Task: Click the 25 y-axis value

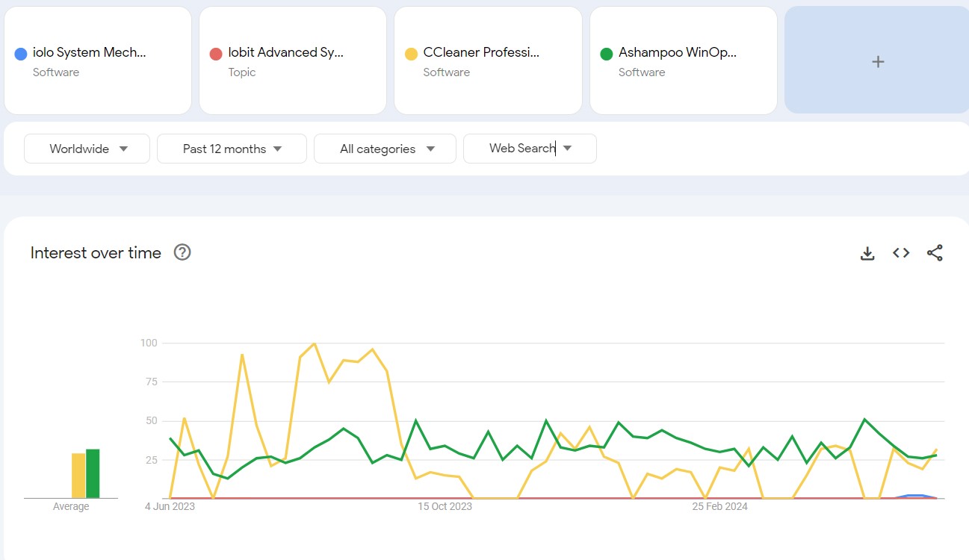Action: click(152, 459)
